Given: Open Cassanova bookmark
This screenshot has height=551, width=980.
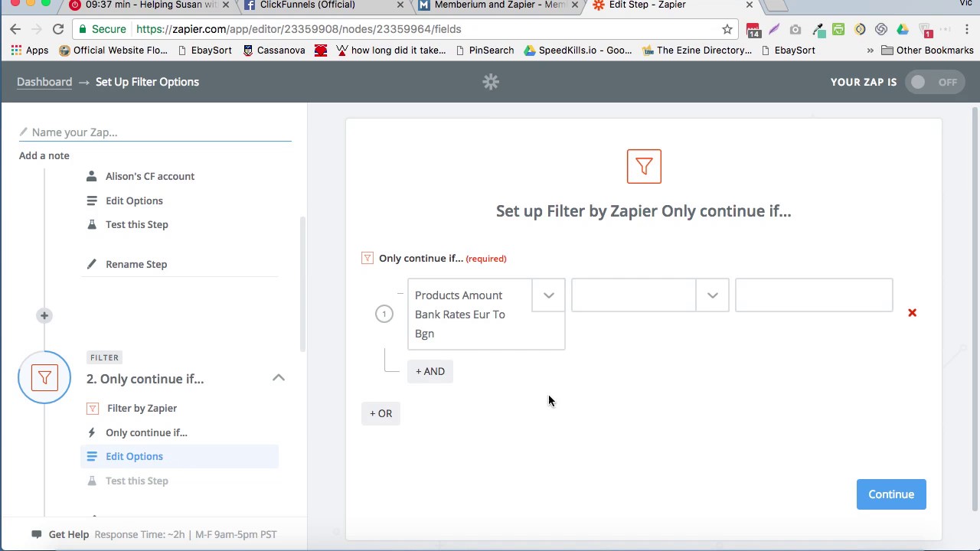Looking at the screenshot, I should pyautogui.click(x=274, y=51).
